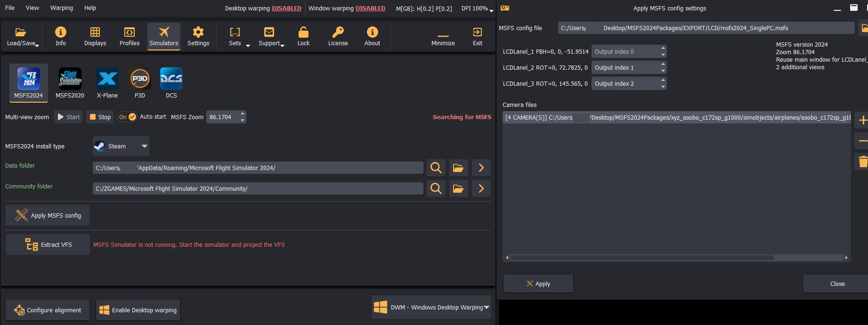Select the MSFS2020 simulator icon

[70, 83]
